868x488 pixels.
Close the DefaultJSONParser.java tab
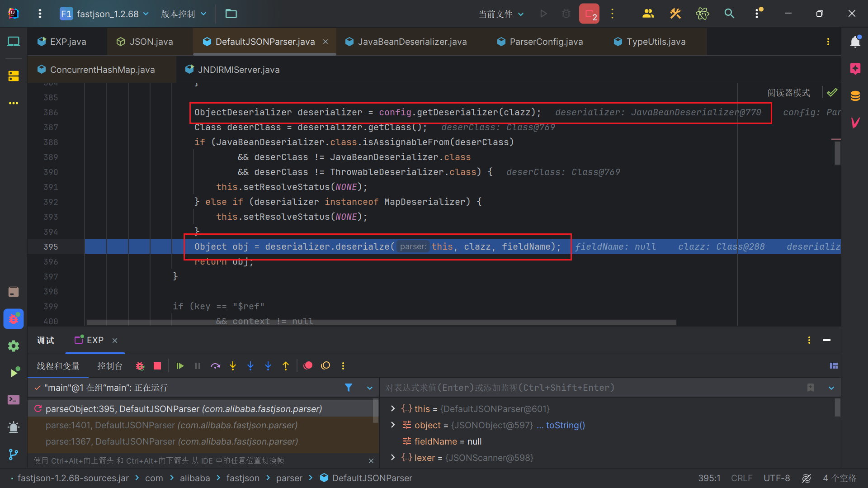[325, 42]
